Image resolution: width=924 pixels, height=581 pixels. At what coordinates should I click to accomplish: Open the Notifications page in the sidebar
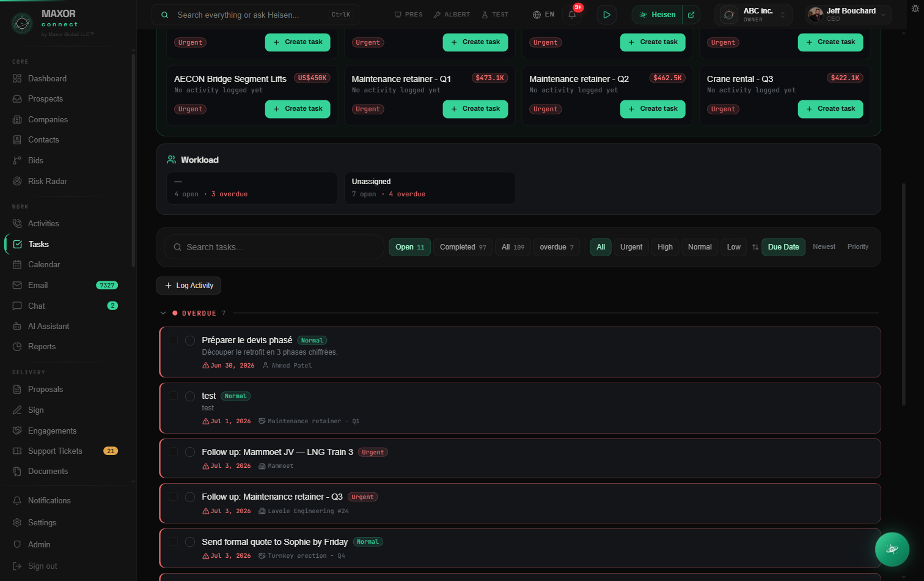(x=49, y=501)
